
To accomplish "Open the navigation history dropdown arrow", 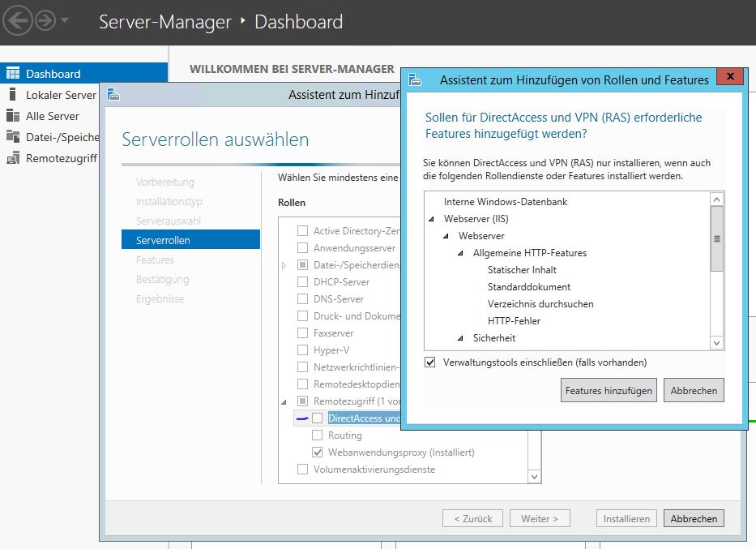I will tap(65, 20).
